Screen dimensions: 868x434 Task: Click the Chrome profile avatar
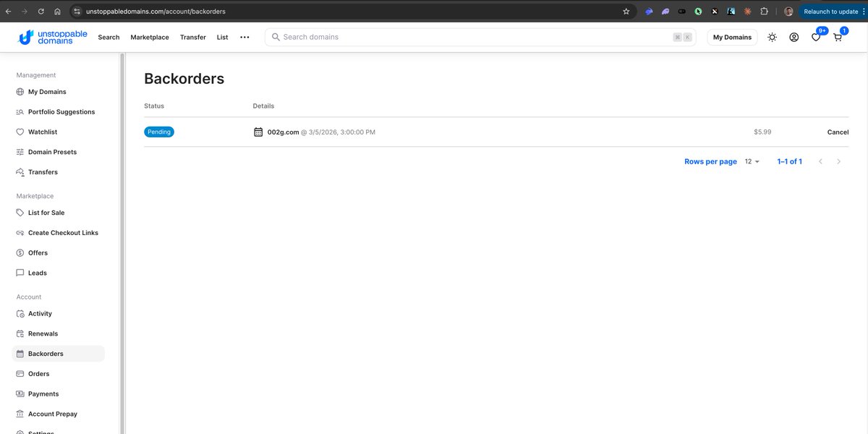coord(788,12)
